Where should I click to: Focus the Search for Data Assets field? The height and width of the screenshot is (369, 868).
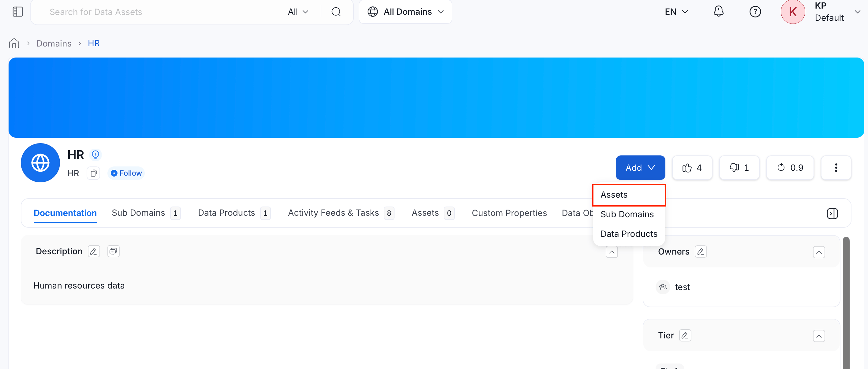coord(162,12)
